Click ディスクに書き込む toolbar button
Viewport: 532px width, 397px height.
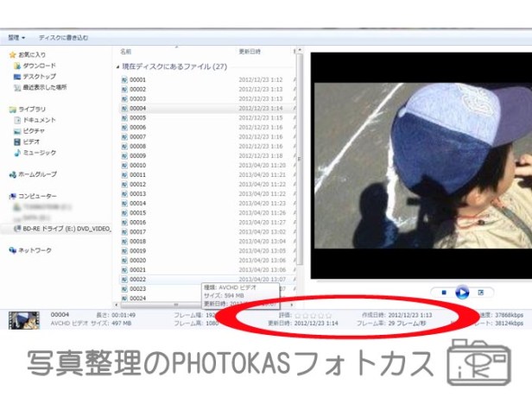(63, 38)
